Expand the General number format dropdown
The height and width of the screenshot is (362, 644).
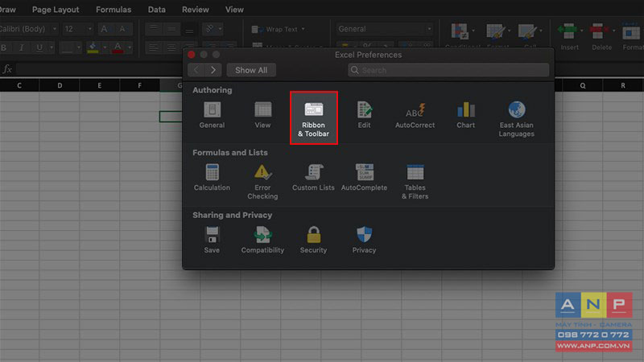429,29
